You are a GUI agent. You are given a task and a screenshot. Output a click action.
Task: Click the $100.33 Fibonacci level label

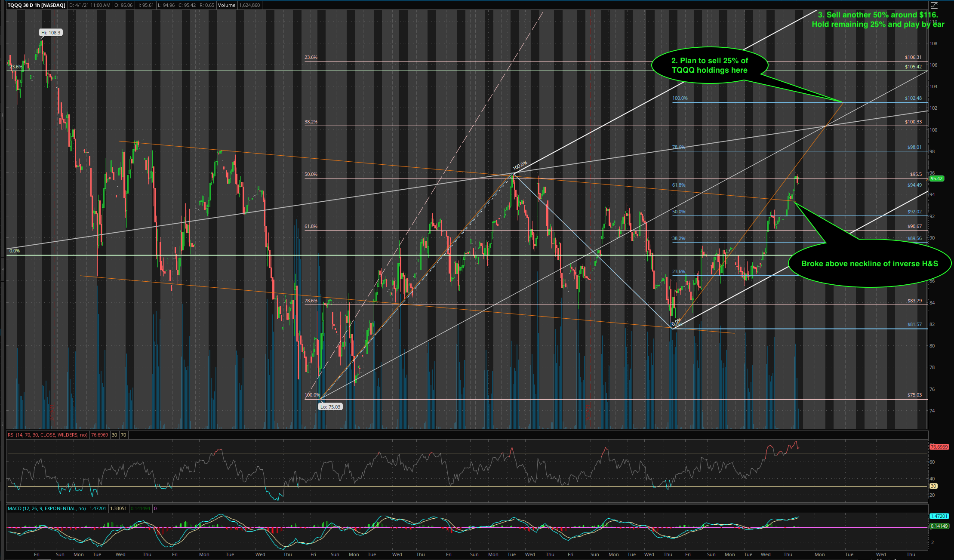point(913,122)
